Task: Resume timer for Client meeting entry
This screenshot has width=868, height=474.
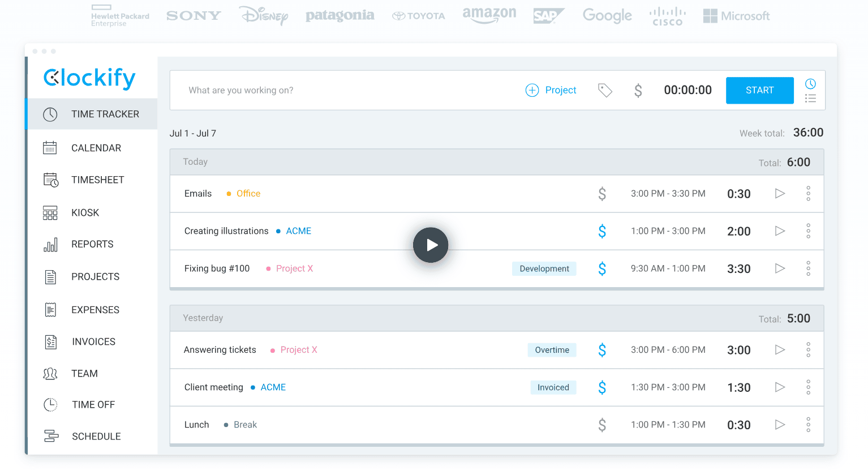Action: click(780, 387)
